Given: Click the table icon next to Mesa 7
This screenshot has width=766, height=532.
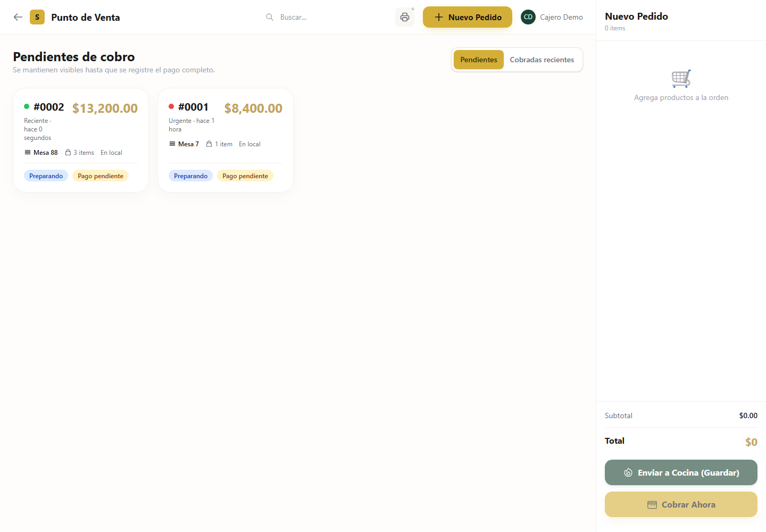Looking at the screenshot, I should (x=172, y=144).
